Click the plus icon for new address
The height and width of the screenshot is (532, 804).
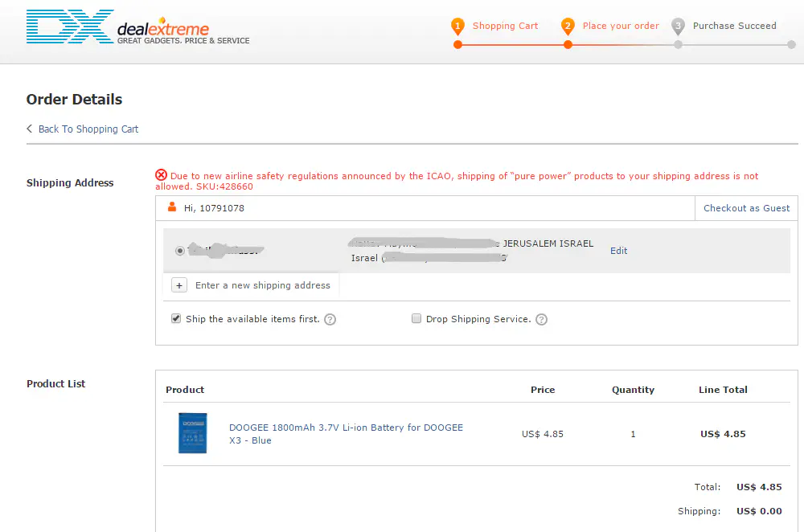coord(179,285)
